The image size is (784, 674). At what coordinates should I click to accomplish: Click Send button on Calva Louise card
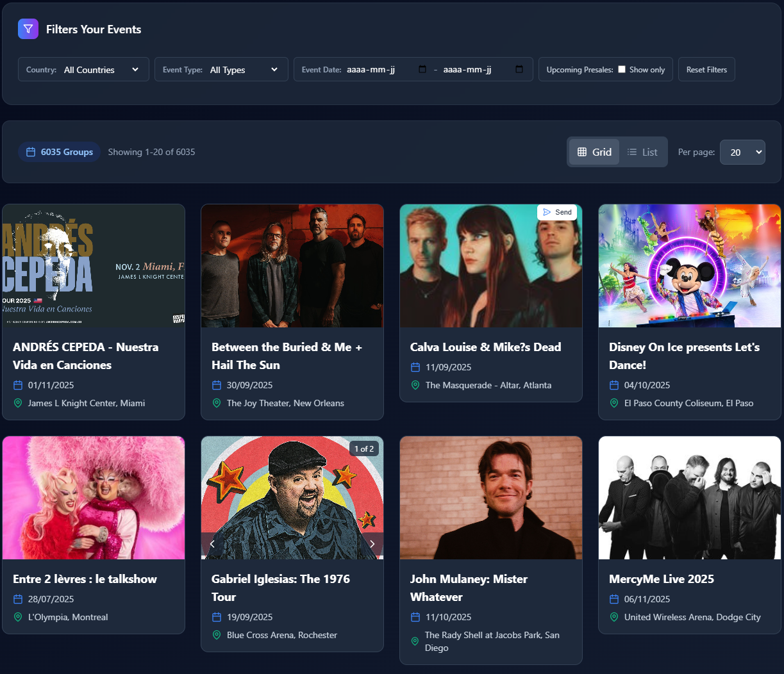(x=557, y=212)
